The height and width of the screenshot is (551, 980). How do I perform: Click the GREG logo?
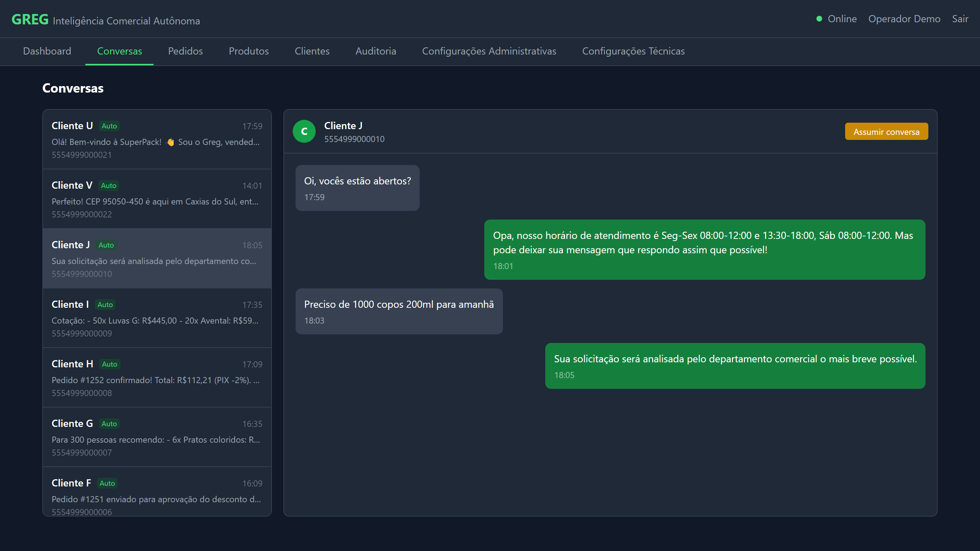click(x=30, y=19)
